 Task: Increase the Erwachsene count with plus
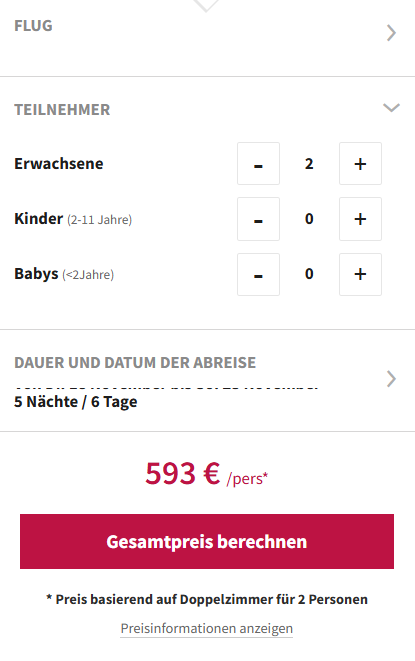(x=360, y=164)
